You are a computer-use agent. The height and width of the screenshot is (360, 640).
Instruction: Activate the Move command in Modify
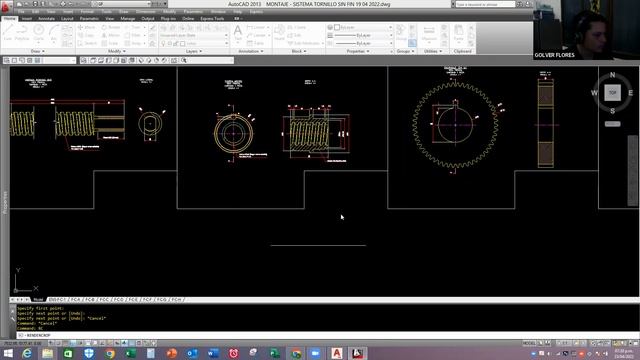click(x=87, y=27)
